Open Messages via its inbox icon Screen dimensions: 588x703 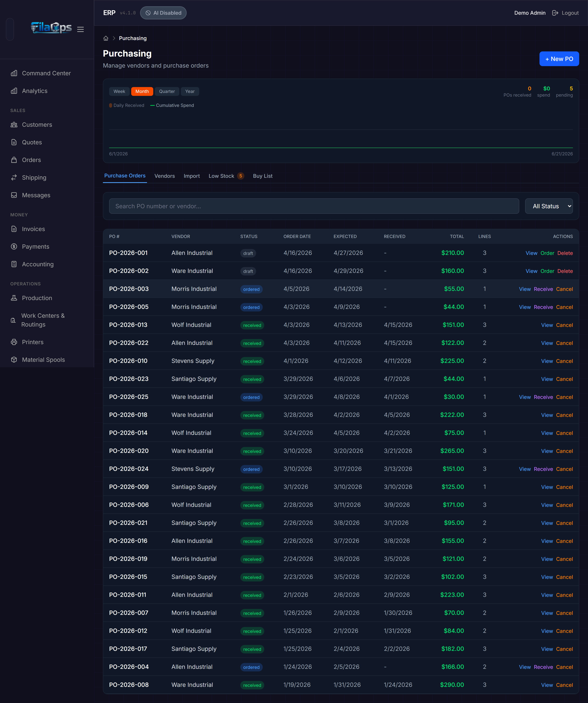[14, 195]
